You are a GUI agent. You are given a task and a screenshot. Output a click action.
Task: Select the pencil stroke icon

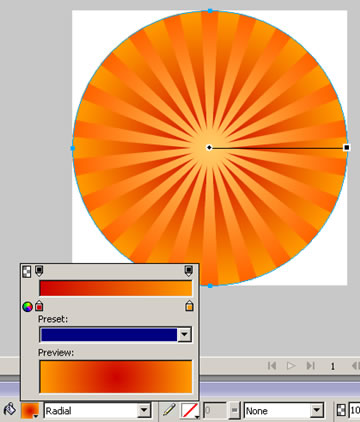point(169,409)
